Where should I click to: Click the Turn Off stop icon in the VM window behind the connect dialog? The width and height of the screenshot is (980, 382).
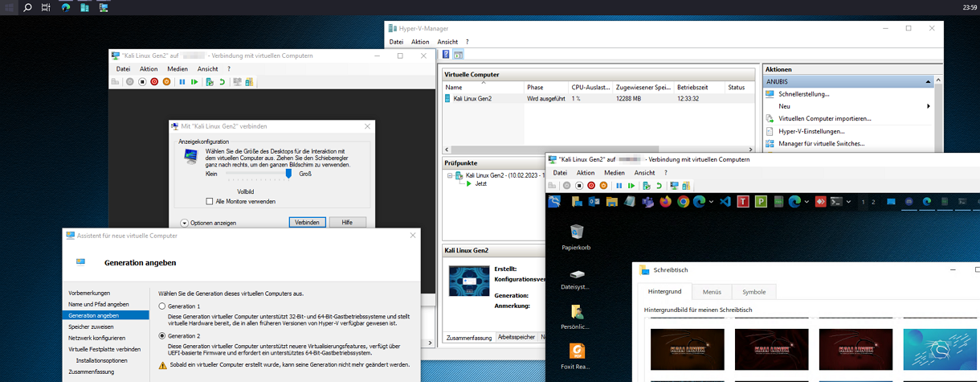(x=142, y=82)
